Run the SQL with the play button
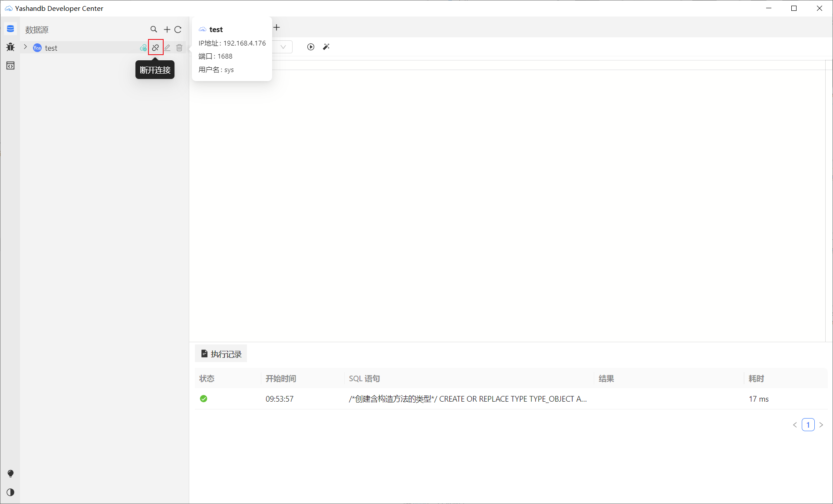Screen dimensions: 833x504 click(x=311, y=47)
